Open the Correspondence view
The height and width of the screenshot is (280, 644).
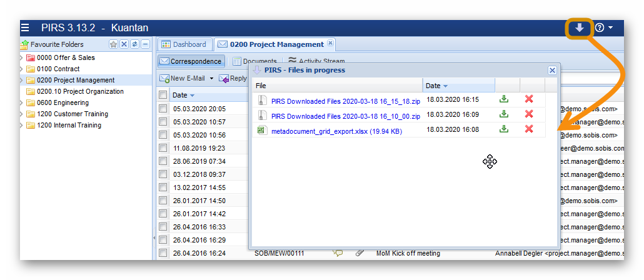pyautogui.click(x=191, y=61)
